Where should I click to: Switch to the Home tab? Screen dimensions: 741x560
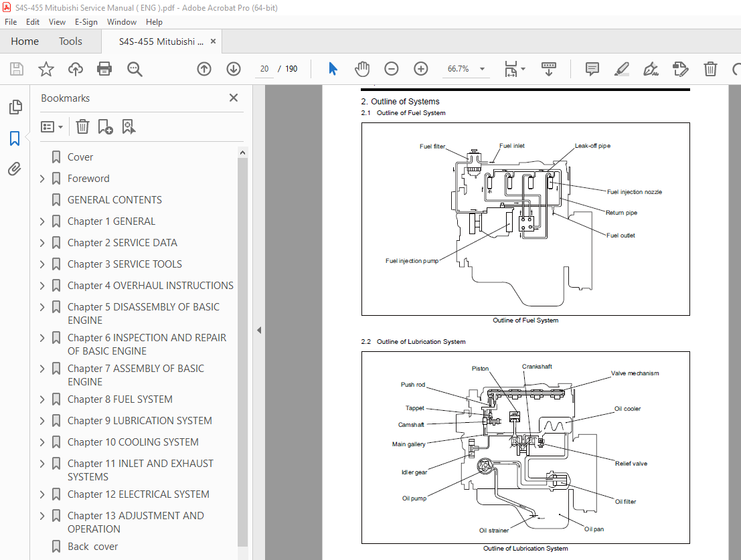(25, 41)
